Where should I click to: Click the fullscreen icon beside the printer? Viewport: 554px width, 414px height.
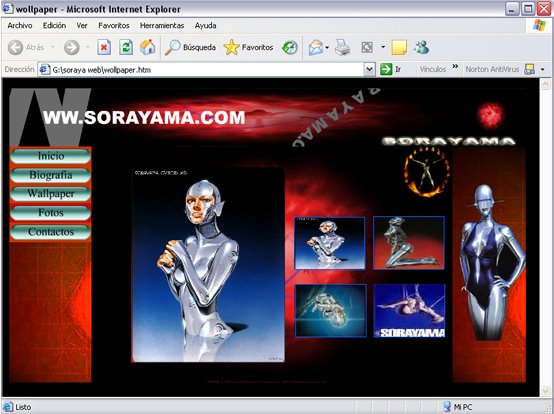click(x=367, y=47)
